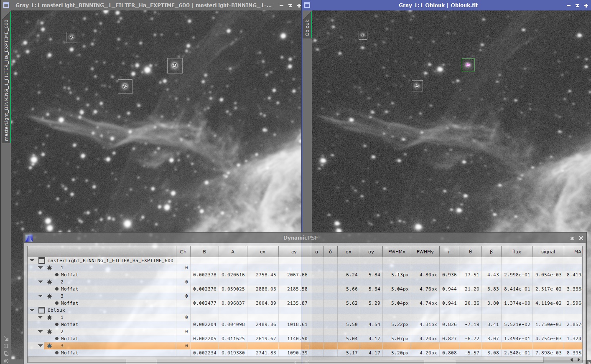Click star icon of masterLight star 3

49,296
